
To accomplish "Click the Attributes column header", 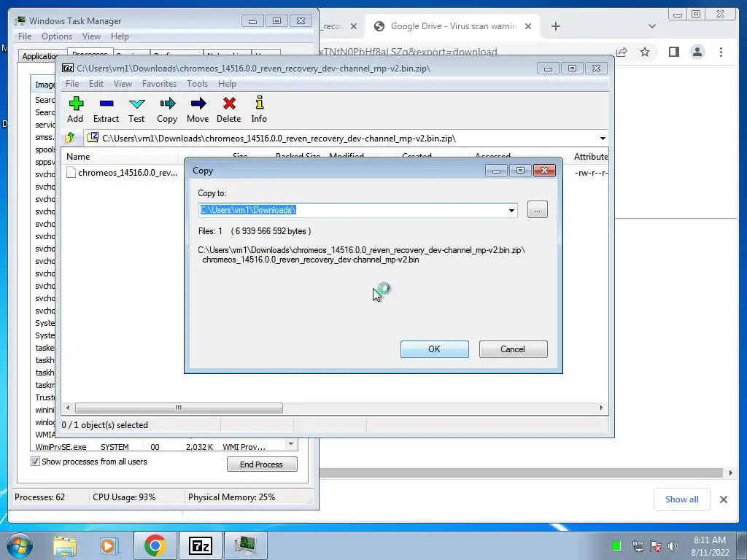I will [589, 157].
